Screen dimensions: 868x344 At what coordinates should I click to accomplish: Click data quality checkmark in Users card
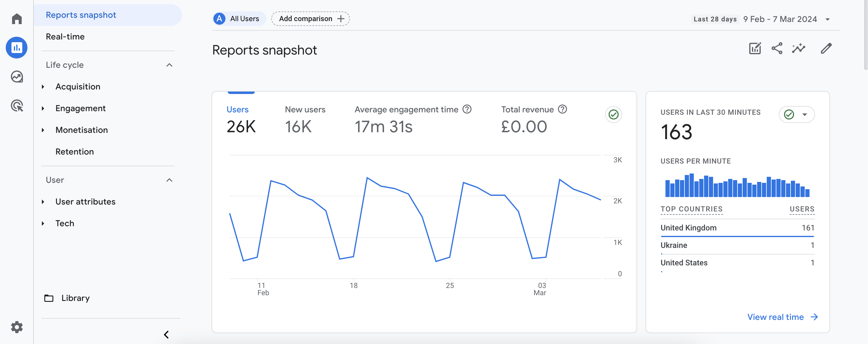613,114
